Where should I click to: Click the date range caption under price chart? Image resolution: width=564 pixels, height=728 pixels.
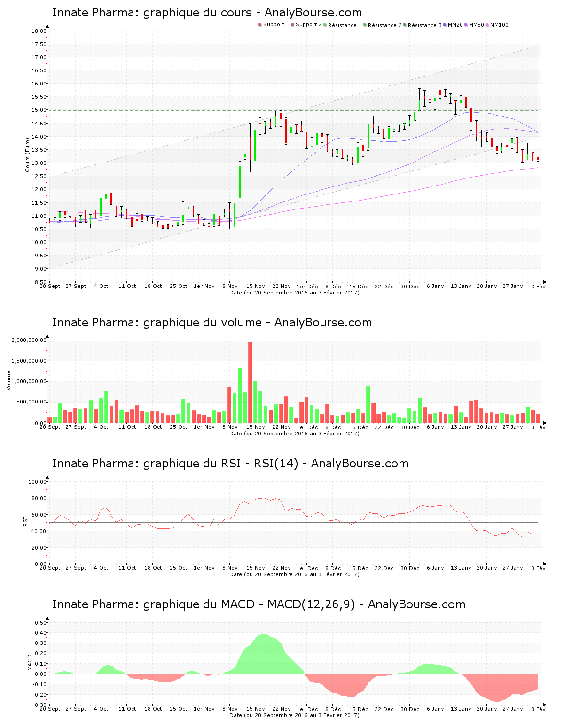294,293
